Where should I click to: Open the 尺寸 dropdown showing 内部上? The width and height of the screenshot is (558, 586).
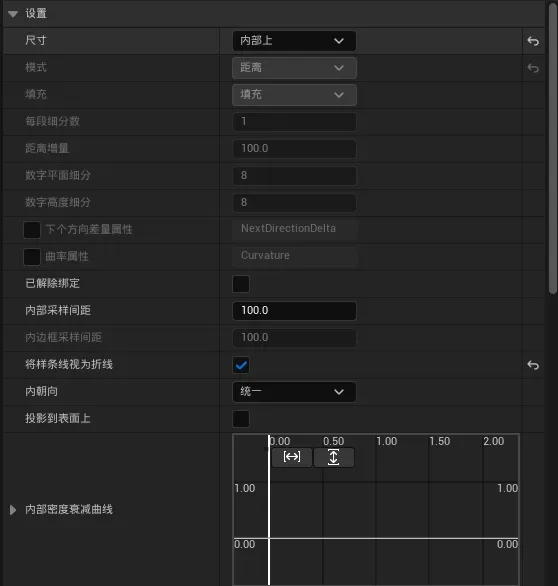294,41
